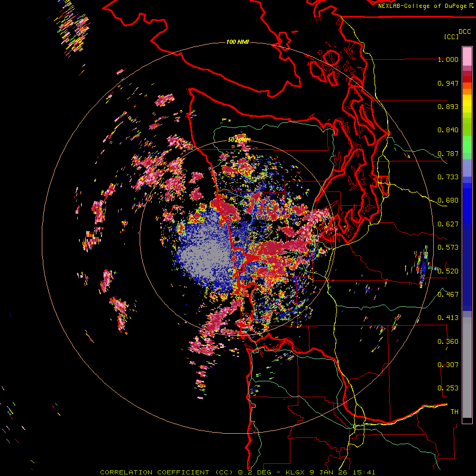This screenshot has height=476, width=476.
Task: Pick the light pink band beside 1.000
Action: (x=467, y=57)
